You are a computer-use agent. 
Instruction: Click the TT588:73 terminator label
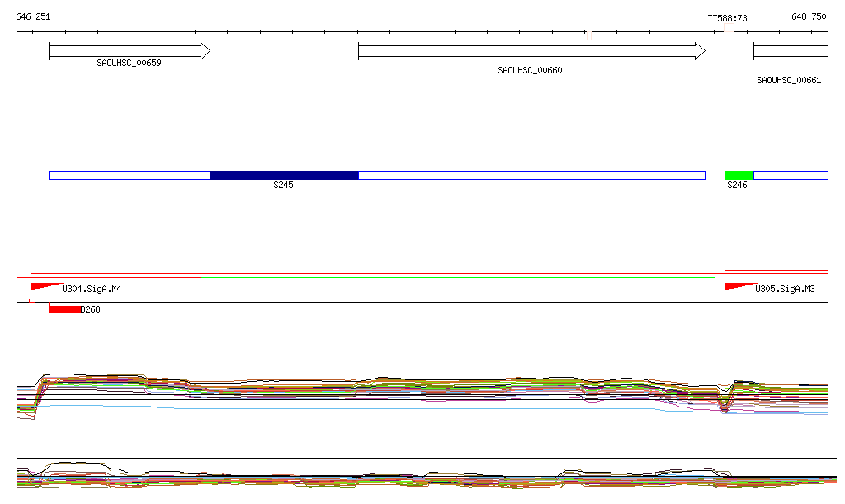click(727, 18)
